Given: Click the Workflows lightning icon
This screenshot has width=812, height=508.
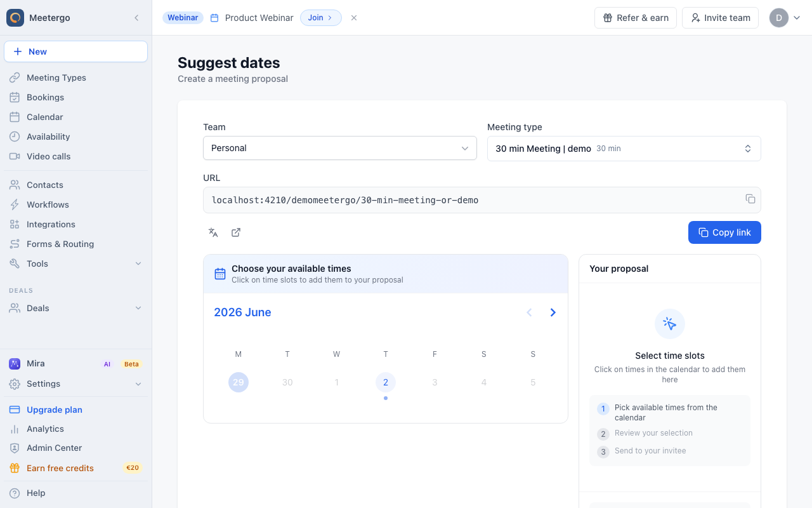Looking at the screenshot, I should (x=15, y=204).
